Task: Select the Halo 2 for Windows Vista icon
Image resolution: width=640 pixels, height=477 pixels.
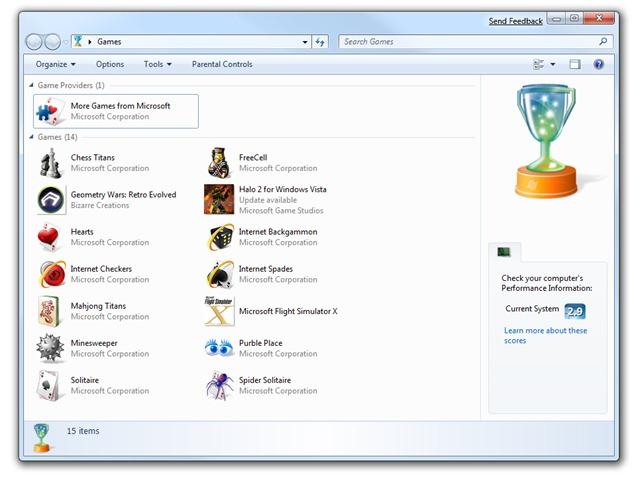Action: click(219, 199)
